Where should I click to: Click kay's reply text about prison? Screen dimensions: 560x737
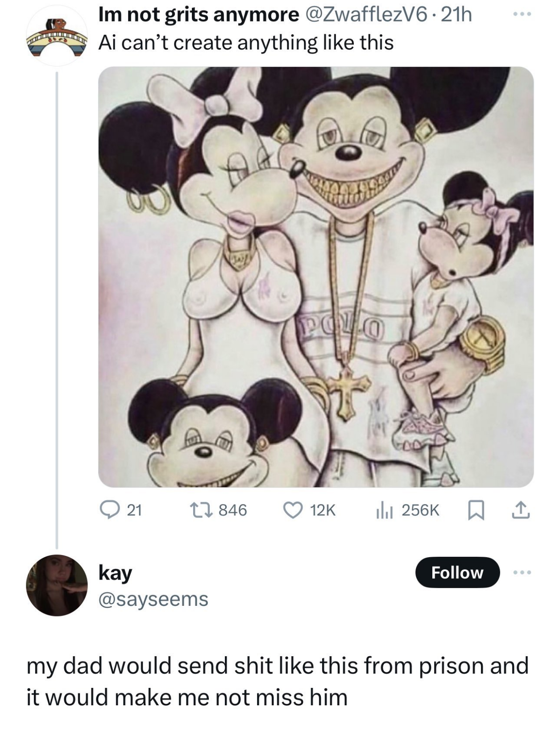pyautogui.click(x=277, y=681)
